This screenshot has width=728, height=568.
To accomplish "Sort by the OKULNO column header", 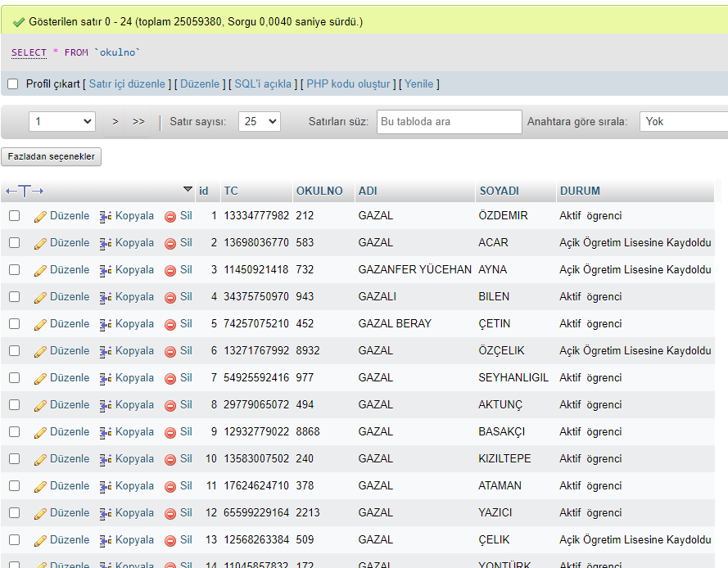I will tap(319, 192).
